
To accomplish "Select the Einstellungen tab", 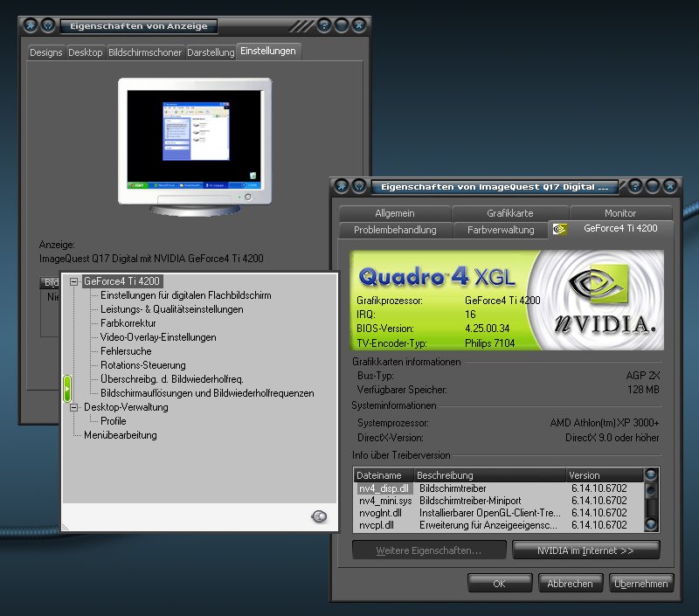I will (x=268, y=51).
